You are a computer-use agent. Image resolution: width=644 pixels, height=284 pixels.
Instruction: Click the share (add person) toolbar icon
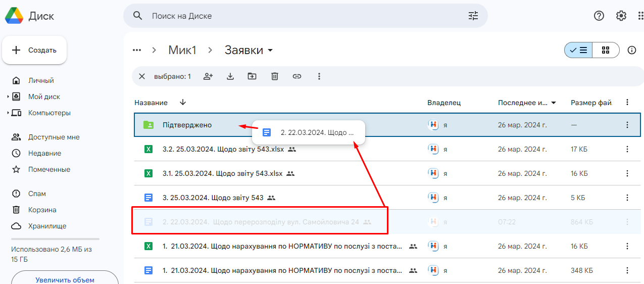click(208, 76)
